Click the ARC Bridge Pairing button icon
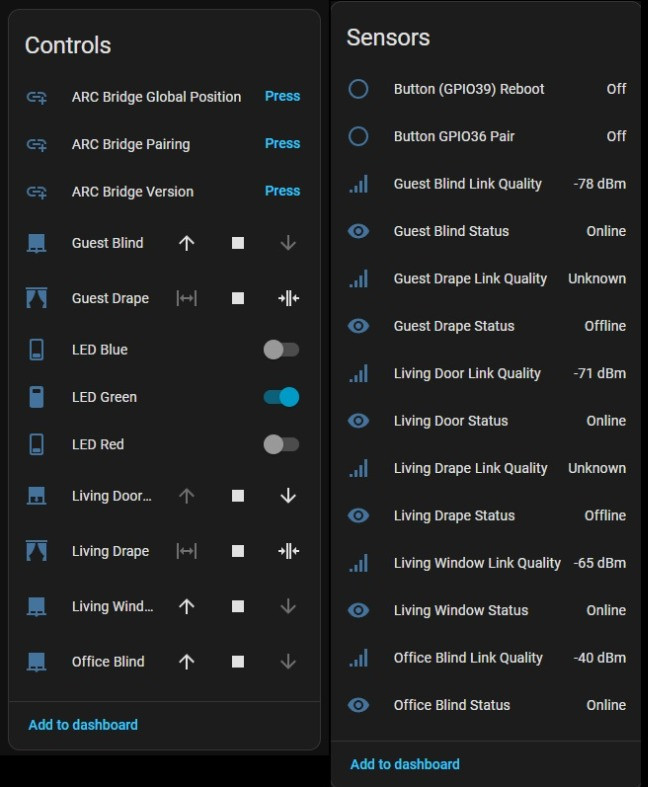Viewport: 648px width, 787px height. pyautogui.click(x=37, y=145)
